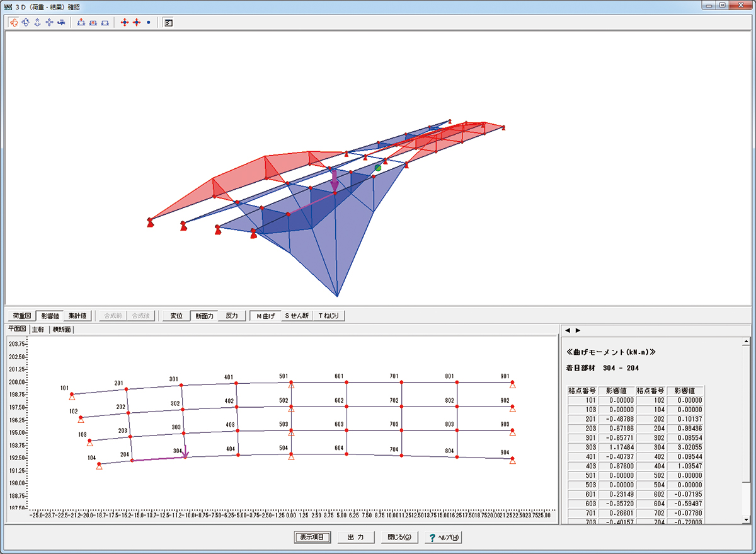Viewport: 756px width, 554px height.
Task: Click the result panel scrollbar down arrow
Action: [747, 519]
